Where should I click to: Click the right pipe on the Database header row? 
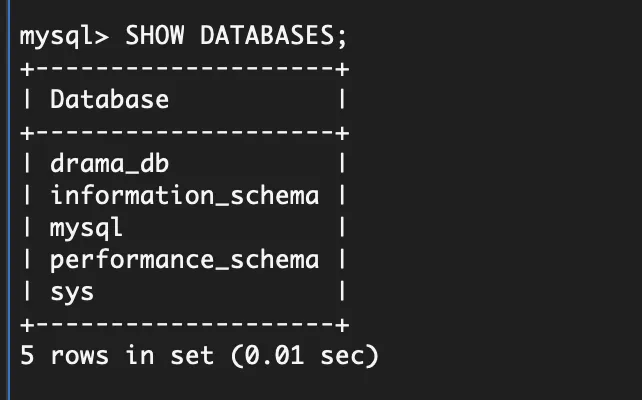[343, 99]
